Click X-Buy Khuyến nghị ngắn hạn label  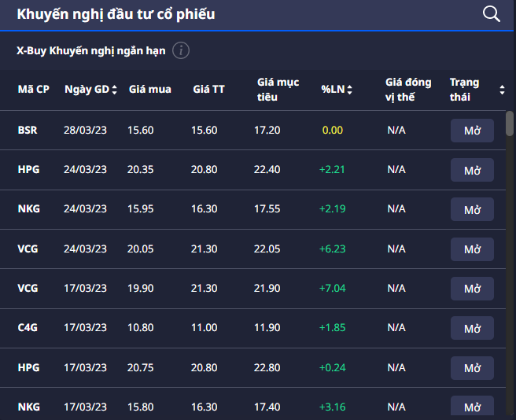pyautogui.click(x=91, y=51)
